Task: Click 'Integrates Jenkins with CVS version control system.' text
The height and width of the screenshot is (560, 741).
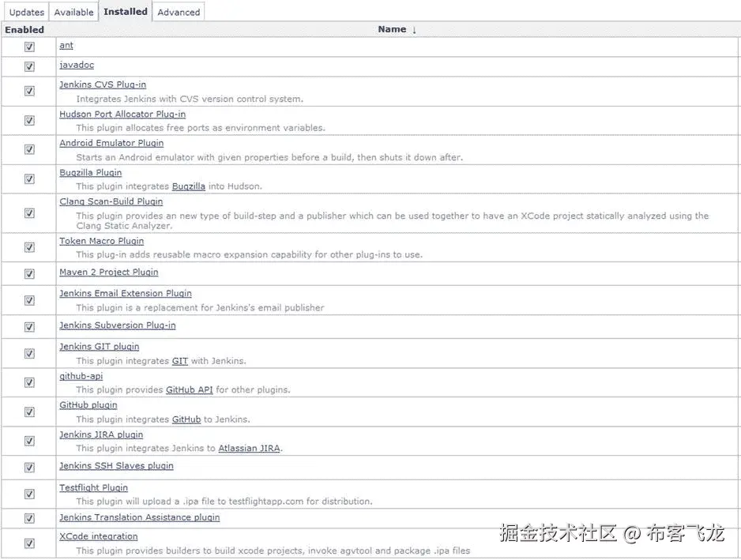Action: click(x=190, y=100)
